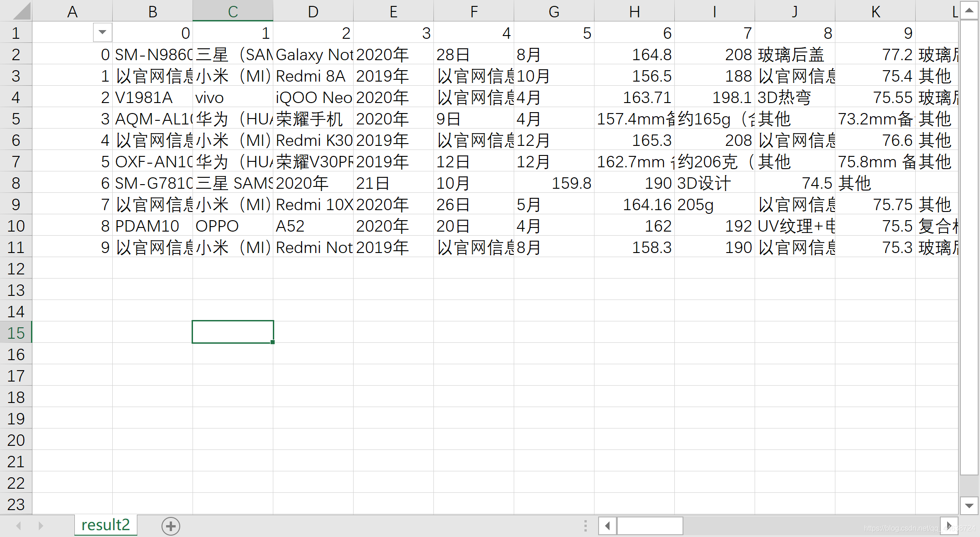
Task: Click the horizontal scrollbar thumb
Action: (x=650, y=526)
